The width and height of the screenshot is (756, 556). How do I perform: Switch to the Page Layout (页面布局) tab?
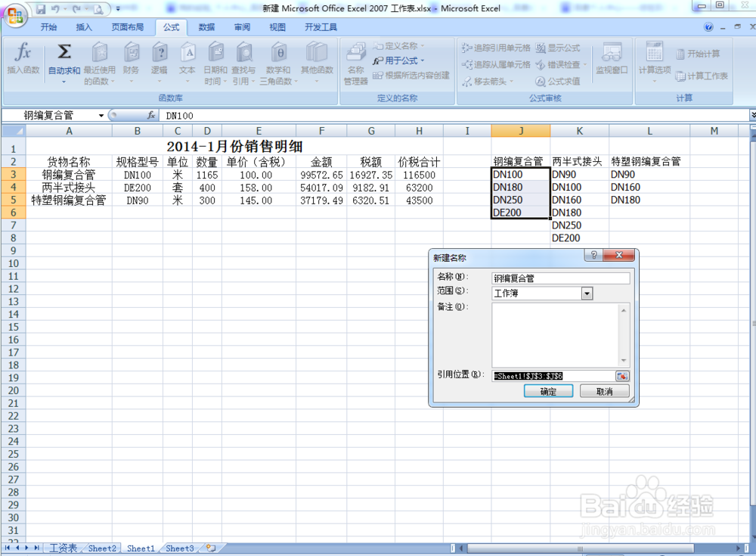pos(128,27)
